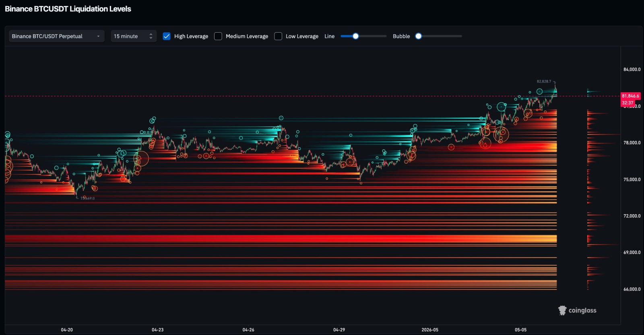Click the countdown timer 32:37 tag

pyautogui.click(x=628, y=103)
